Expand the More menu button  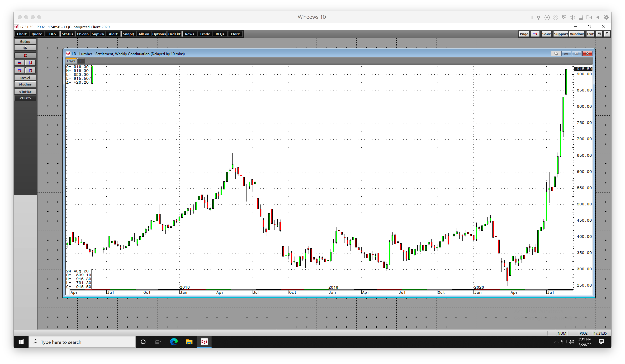pyautogui.click(x=235, y=34)
